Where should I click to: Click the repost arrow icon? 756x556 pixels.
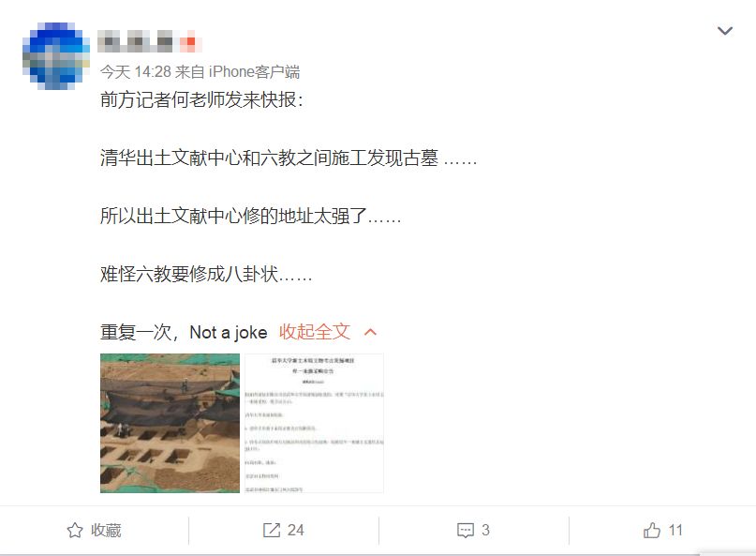[x=272, y=530]
